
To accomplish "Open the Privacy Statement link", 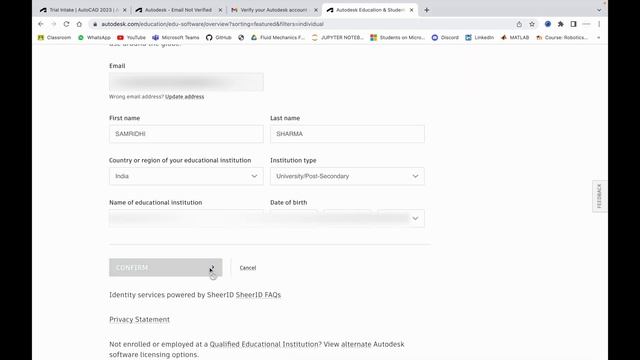I will [x=139, y=320].
